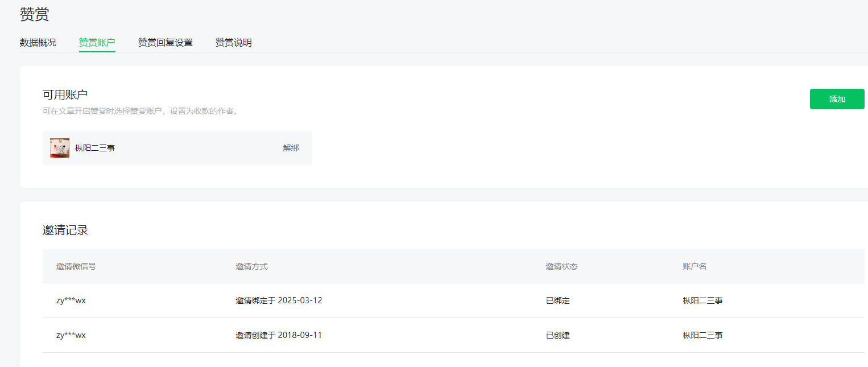Click the 已绑定 status cell
The height and width of the screenshot is (367, 868).
557,300
